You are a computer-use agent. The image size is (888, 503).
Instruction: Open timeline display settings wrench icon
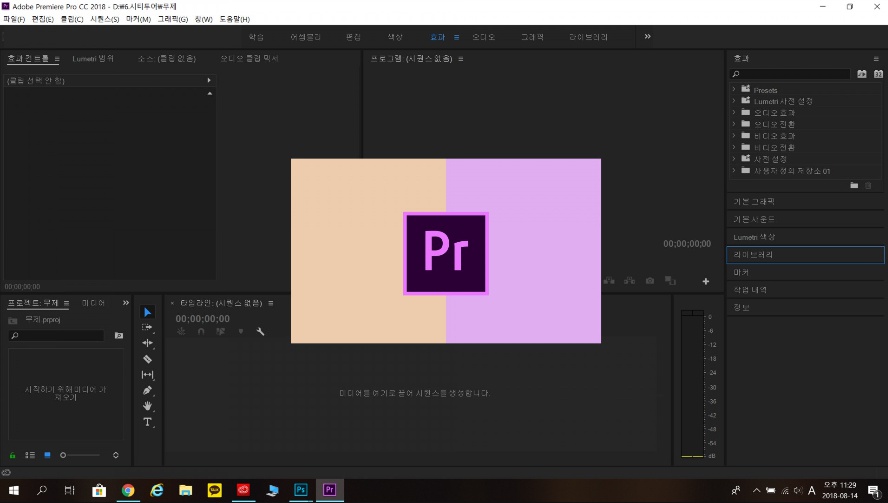pyautogui.click(x=261, y=332)
